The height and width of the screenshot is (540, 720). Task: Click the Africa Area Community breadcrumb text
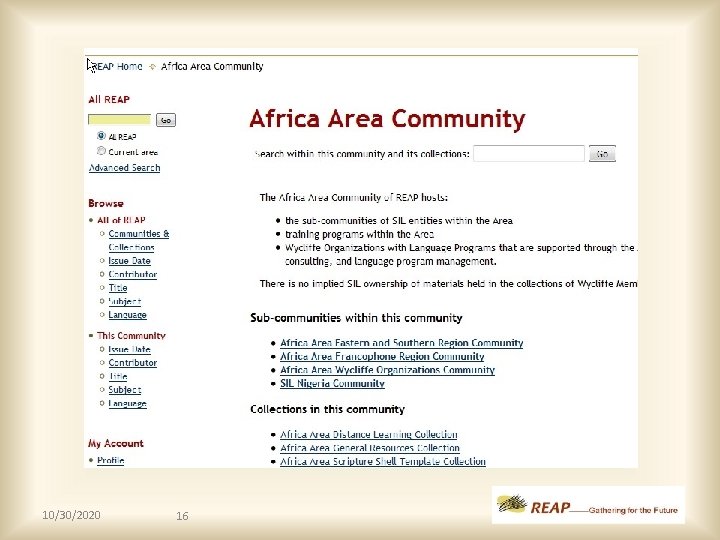tap(212, 67)
